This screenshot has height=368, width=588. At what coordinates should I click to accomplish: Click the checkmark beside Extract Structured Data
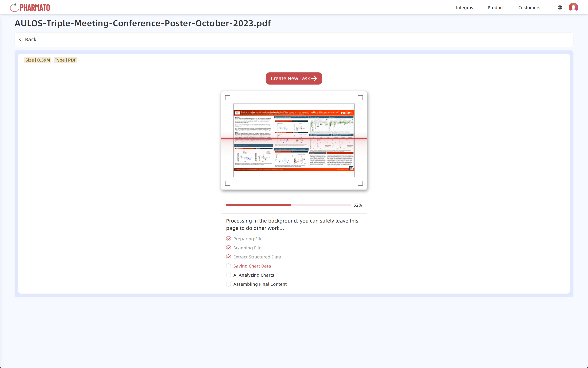click(x=228, y=257)
